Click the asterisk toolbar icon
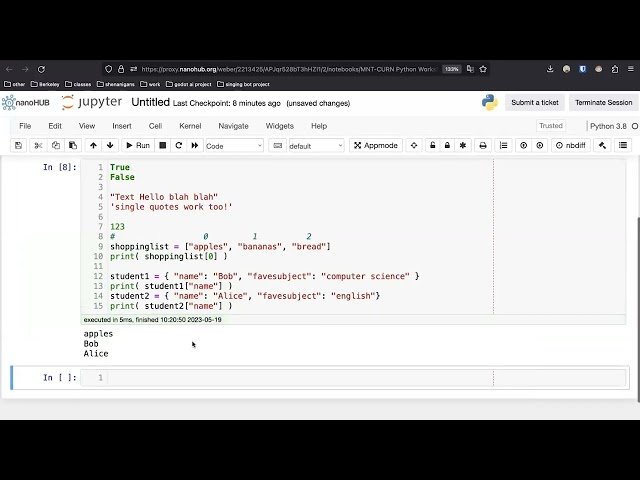Viewport: 640px width, 480px height. pos(463,145)
